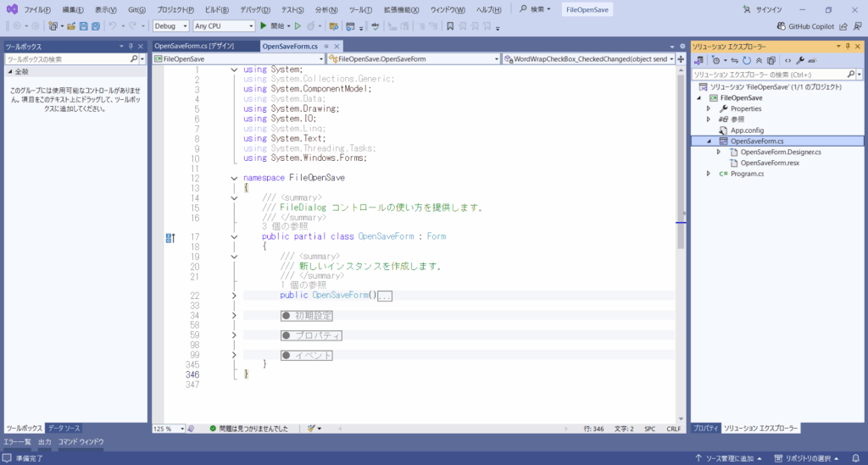Click the green Start debugging arrow
The image size is (868, 465).
(x=264, y=26)
